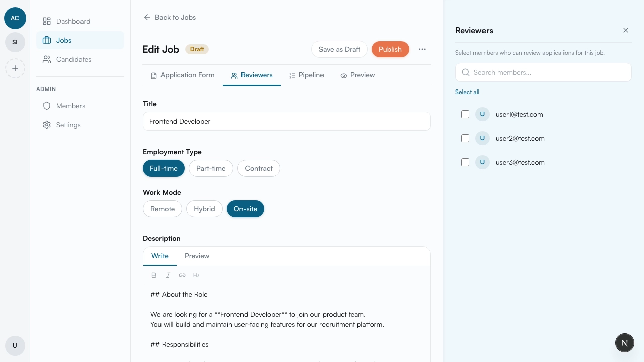
Task: Go to Dashboard in the sidebar
Action: (80, 21)
